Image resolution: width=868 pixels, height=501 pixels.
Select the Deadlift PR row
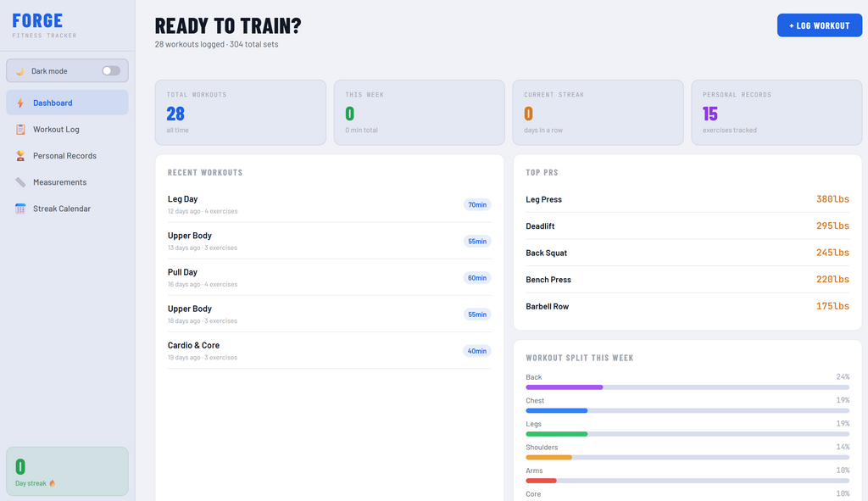(x=687, y=225)
